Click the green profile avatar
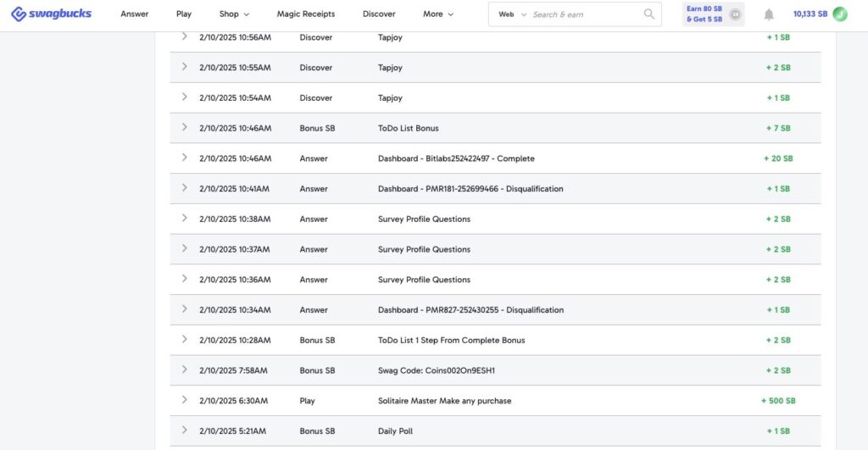 840,14
